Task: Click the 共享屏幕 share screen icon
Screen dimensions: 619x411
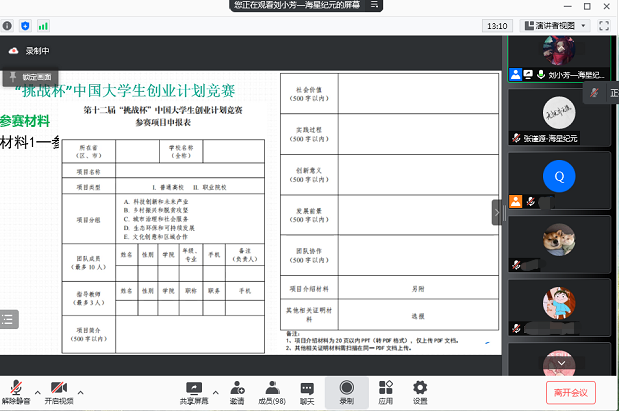Action: (194, 388)
